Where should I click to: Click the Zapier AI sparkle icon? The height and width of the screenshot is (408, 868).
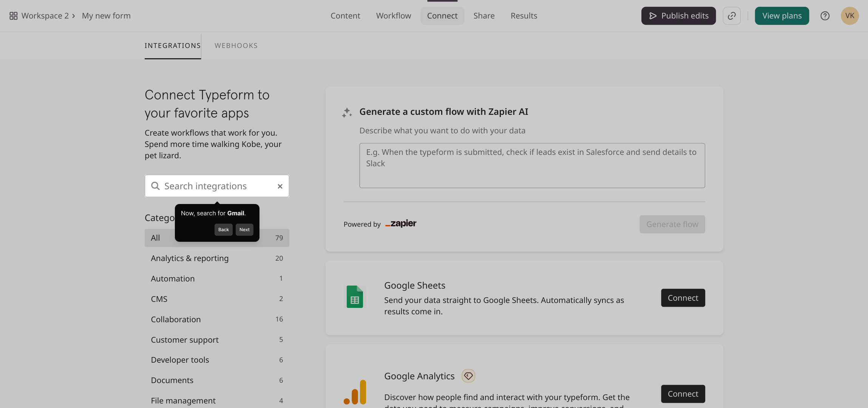tap(347, 113)
